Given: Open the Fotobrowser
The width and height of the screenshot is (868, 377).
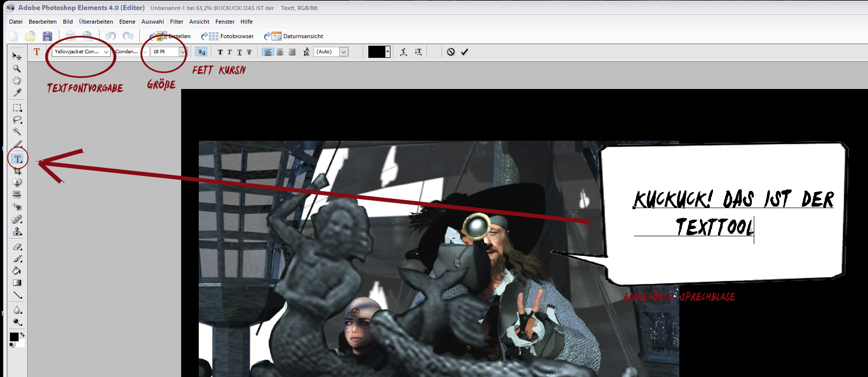Looking at the screenshot, I should click(x=227, y=36).
